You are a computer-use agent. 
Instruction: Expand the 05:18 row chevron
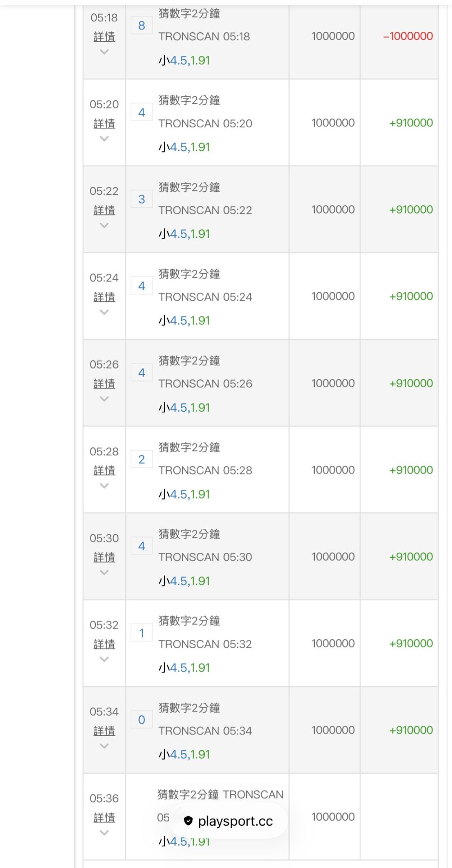tap(104, 52)
